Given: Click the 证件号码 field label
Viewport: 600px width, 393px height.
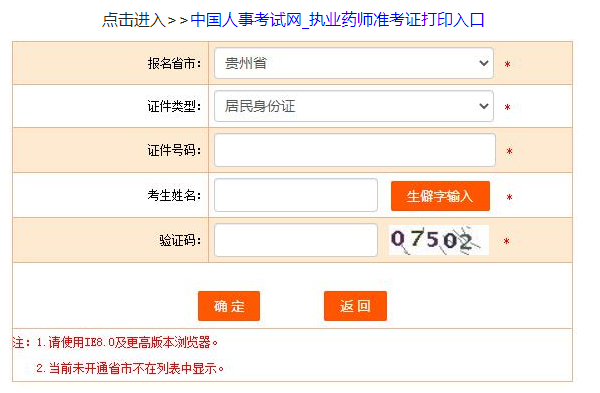Looking at the screenshot, I should [174, 150].
